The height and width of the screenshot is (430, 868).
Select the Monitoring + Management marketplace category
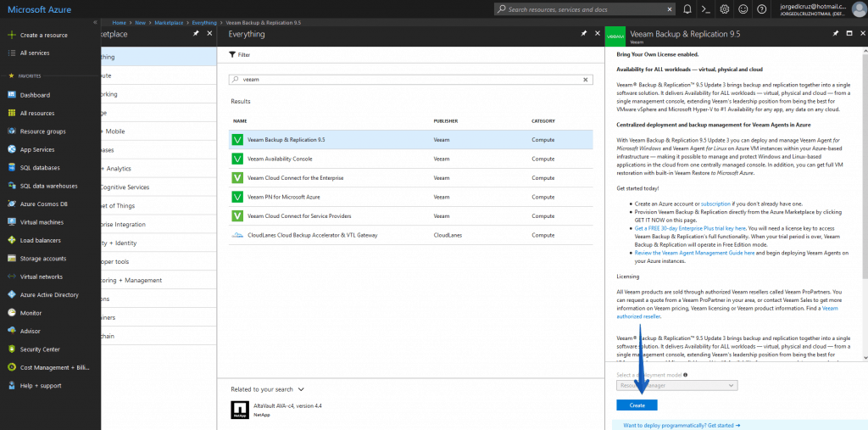point(159,281)
